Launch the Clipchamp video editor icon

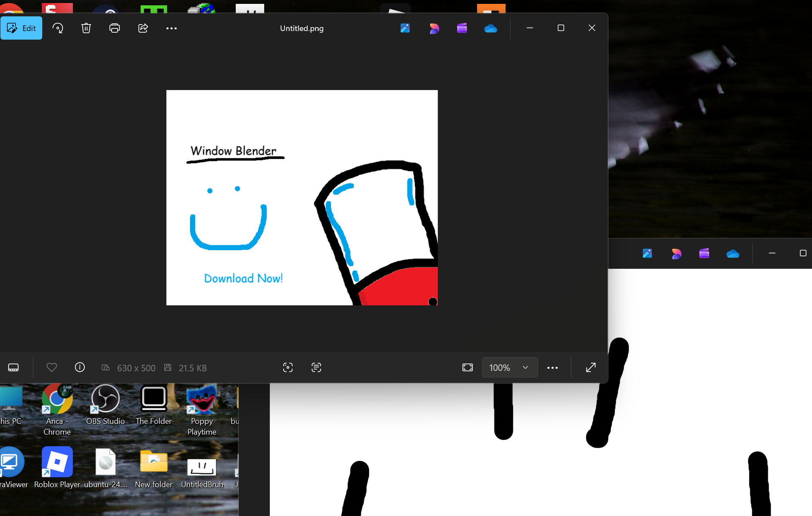click(x=462, y=28)
